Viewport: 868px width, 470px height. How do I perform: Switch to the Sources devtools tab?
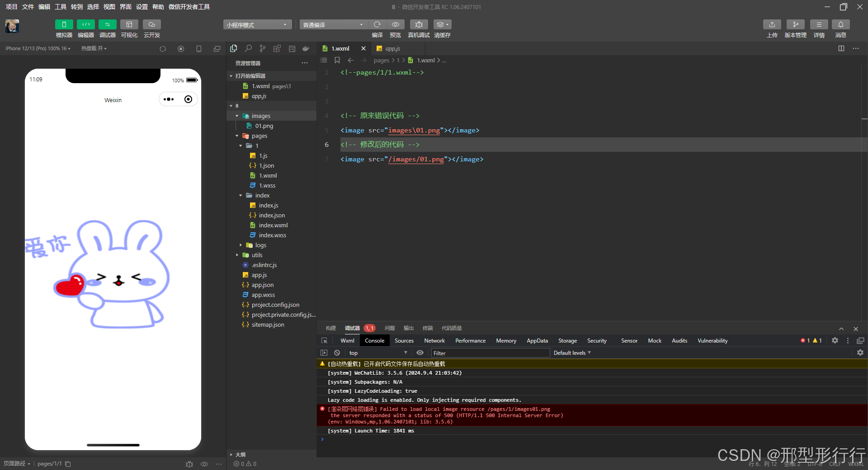coord(404,341)
